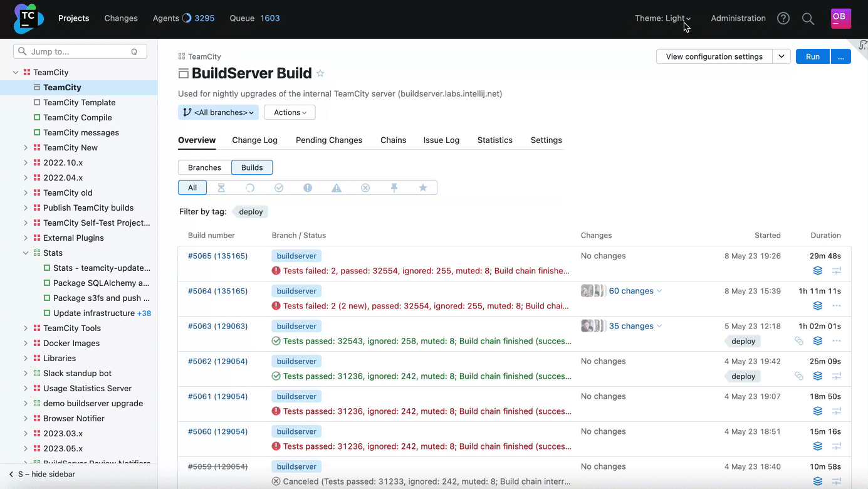Switch to the Issue Log tab

coord(441,140)
